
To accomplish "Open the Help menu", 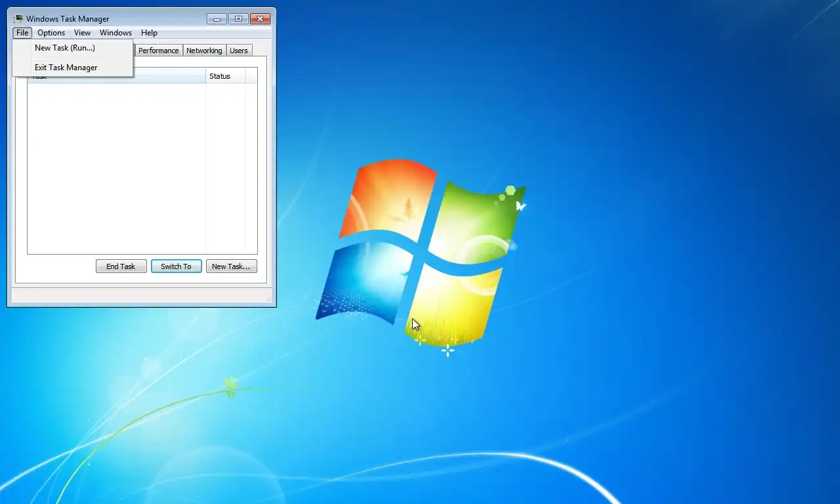I will point(149,33).
